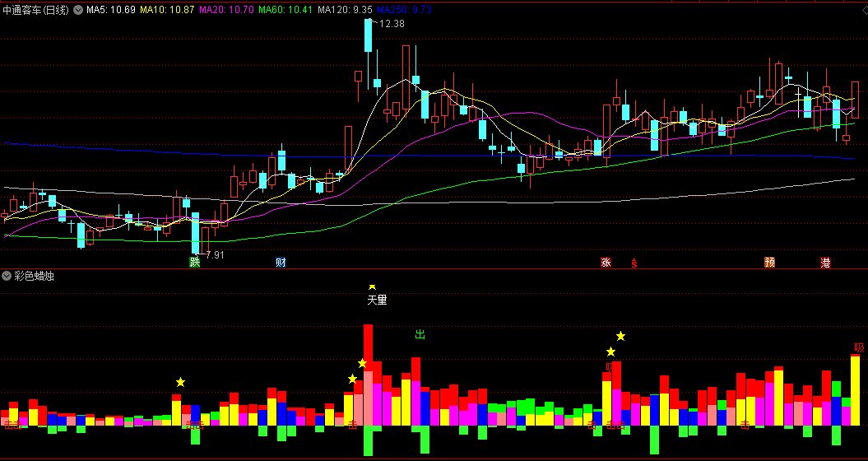Viewport: 868px width, 461px height.
Task: Click the red 涨 event marker
Action: pyautogui.click(x=606, y=263)
